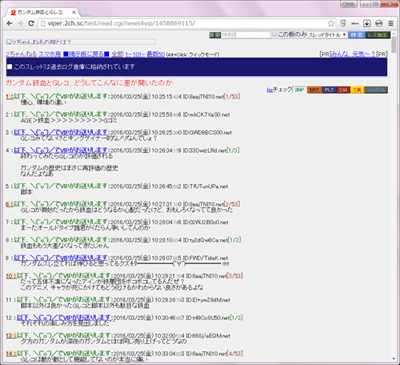Screen dimensions: 400x365
Task: Click the dark レス抽出 button
Action: pos(378,35)
